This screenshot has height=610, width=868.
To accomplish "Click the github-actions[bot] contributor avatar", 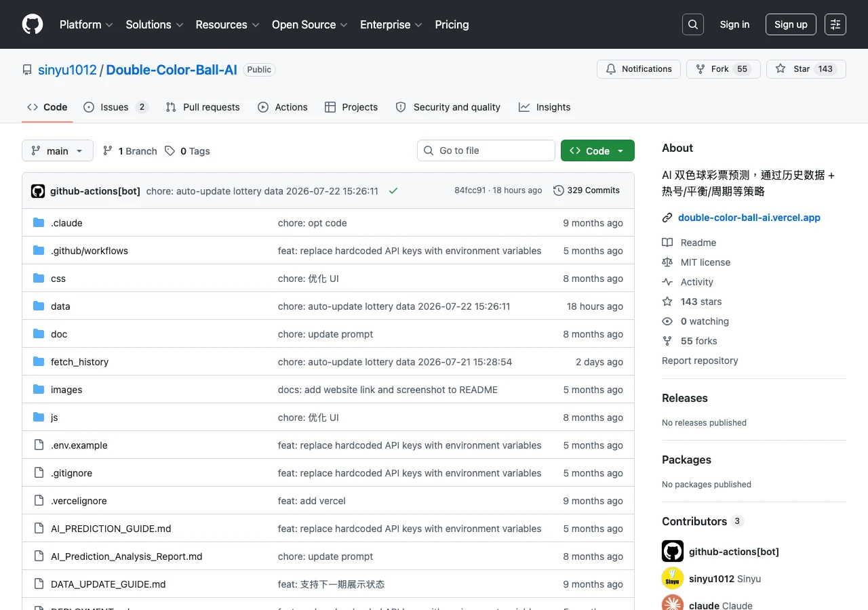I will tap(673, 551).
